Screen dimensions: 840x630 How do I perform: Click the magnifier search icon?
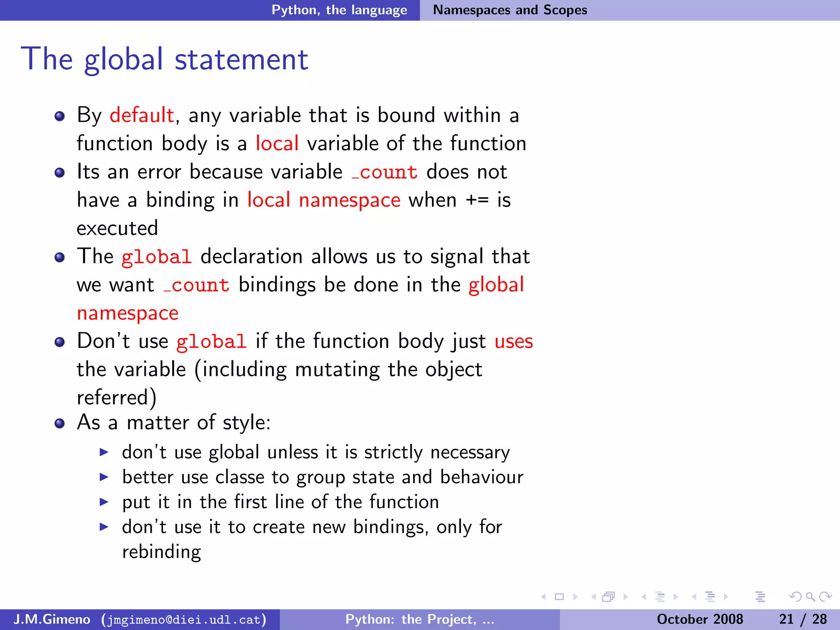click(x=810, y=597)
